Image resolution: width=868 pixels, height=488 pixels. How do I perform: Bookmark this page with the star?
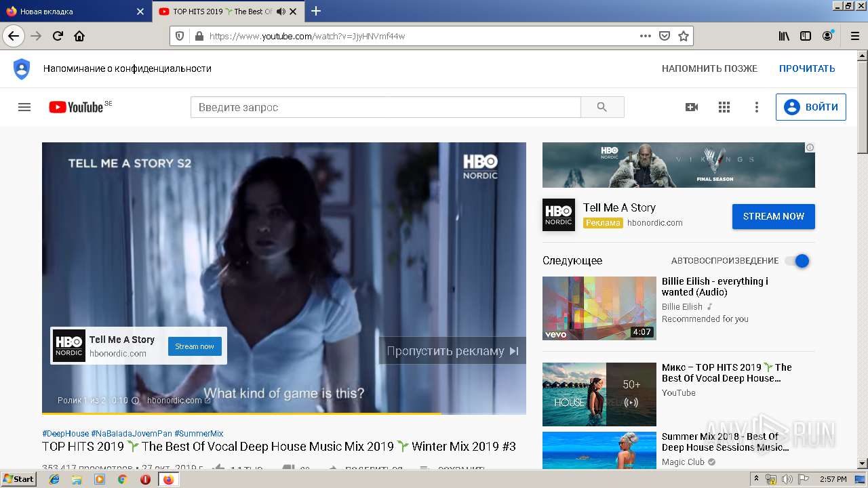(684, 36)
